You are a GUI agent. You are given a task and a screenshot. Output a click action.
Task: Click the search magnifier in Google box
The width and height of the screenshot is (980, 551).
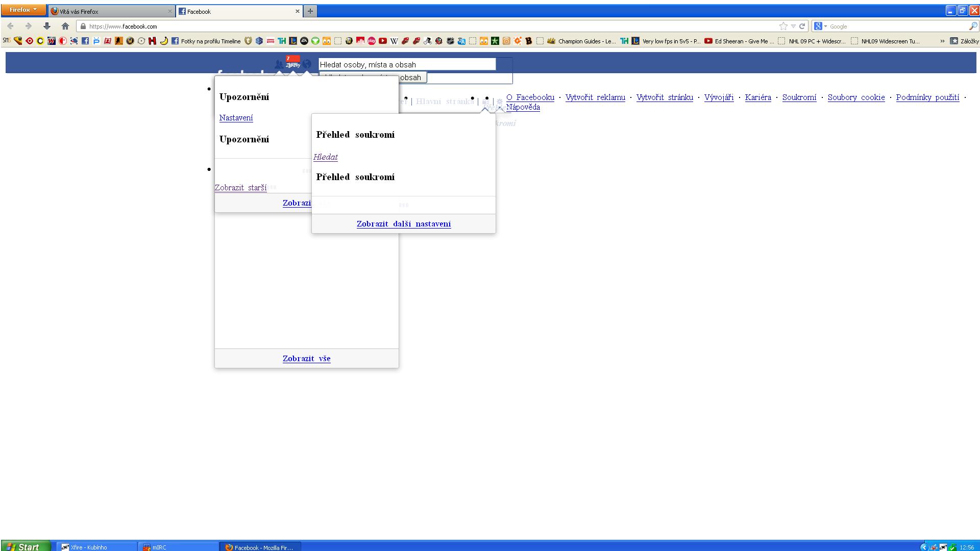(973, 26)
